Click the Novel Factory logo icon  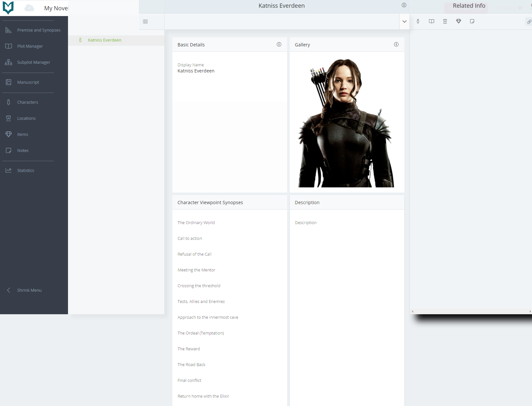pyautogui.click(x=8, y=8)
